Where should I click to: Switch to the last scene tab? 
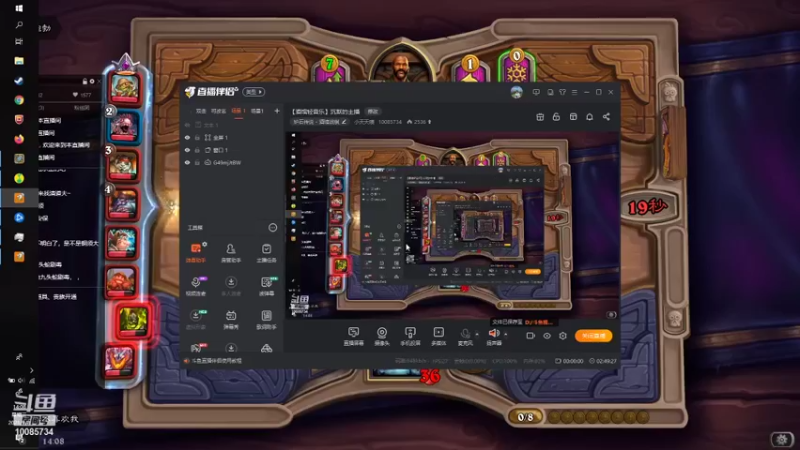tap(258, 111)
